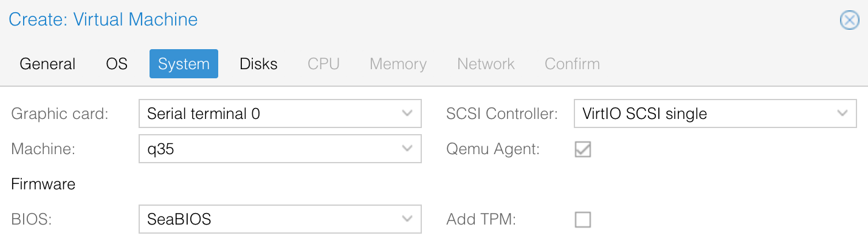
Task: Switch to the OS tab
Action: (117, 64)
